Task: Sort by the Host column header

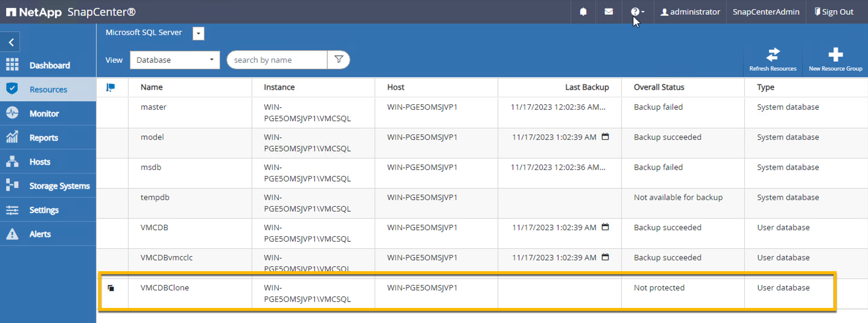Action: point(396,87)
